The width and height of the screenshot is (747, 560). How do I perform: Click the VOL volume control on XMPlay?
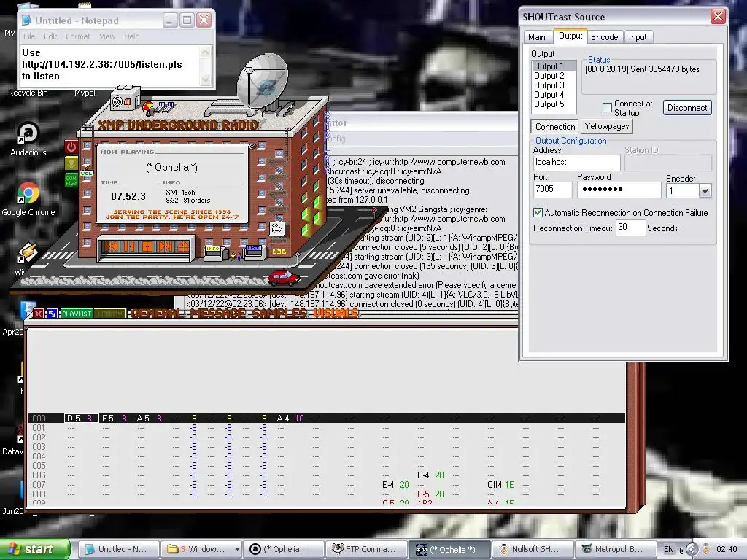86,174
